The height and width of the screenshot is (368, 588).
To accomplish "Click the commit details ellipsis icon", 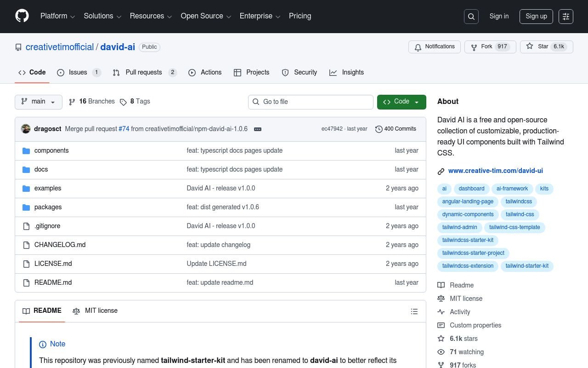I will (258, 129).
